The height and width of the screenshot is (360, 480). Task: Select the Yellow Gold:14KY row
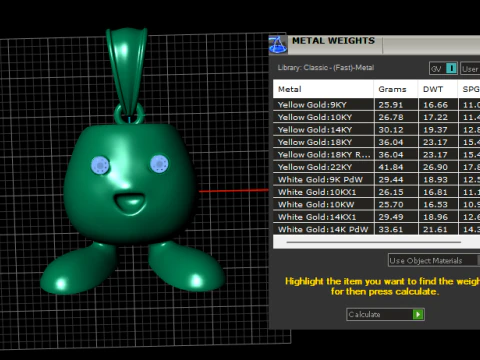tap(377, 130)
